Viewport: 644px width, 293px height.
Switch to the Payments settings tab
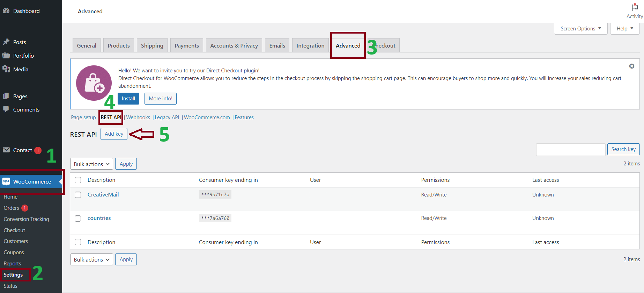coord(186,45)
